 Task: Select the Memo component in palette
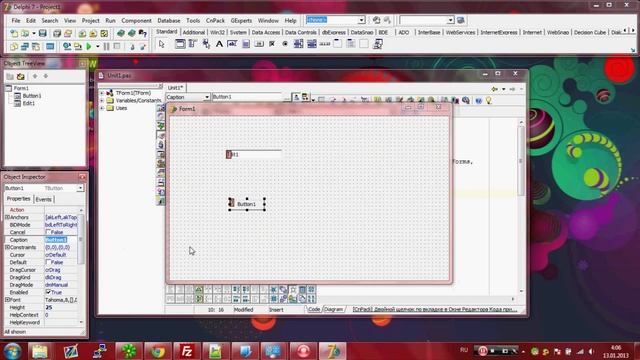246,44
